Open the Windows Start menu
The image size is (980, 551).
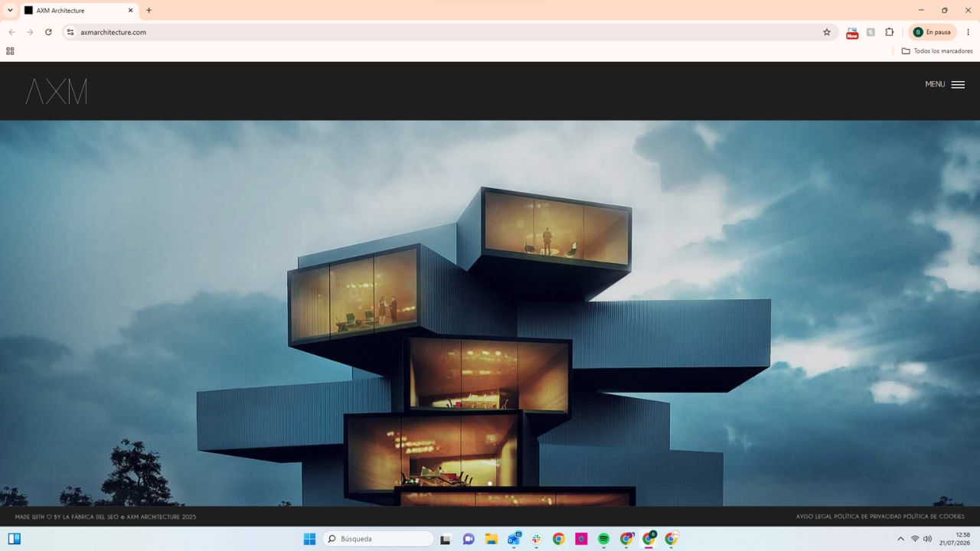point(309,539)
